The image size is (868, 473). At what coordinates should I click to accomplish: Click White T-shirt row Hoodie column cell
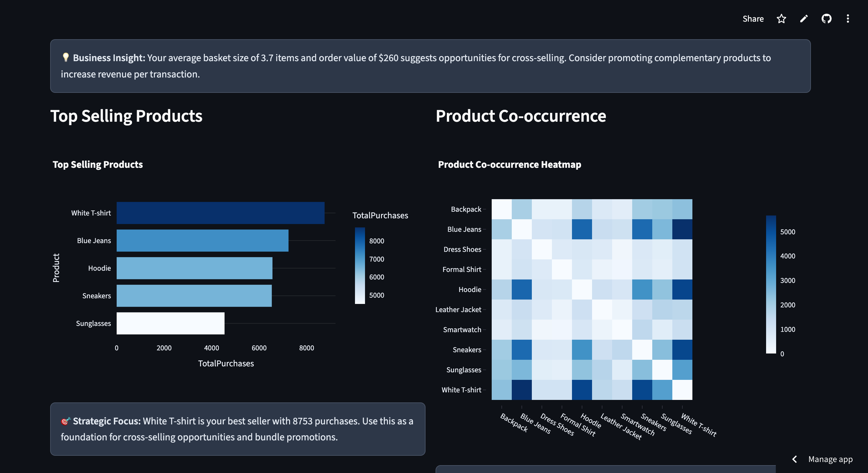click(x=582, y=390)
